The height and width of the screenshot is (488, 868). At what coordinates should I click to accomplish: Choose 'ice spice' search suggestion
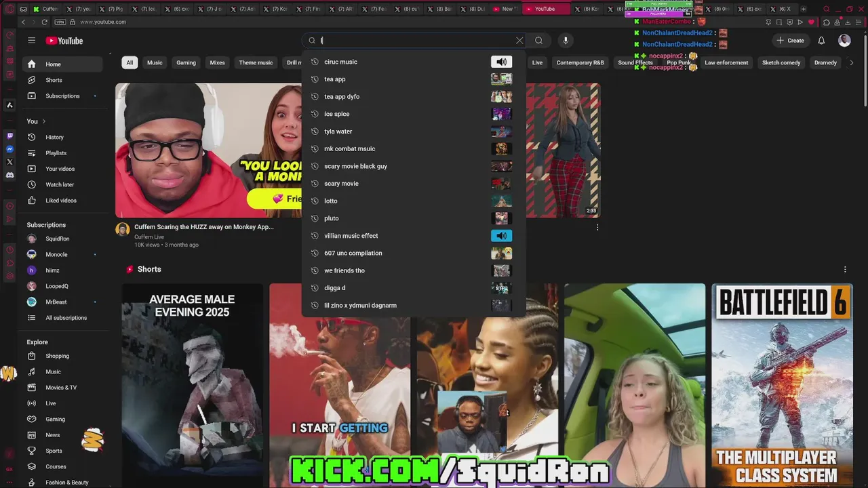pyautogui.click(x=414, y=114)
